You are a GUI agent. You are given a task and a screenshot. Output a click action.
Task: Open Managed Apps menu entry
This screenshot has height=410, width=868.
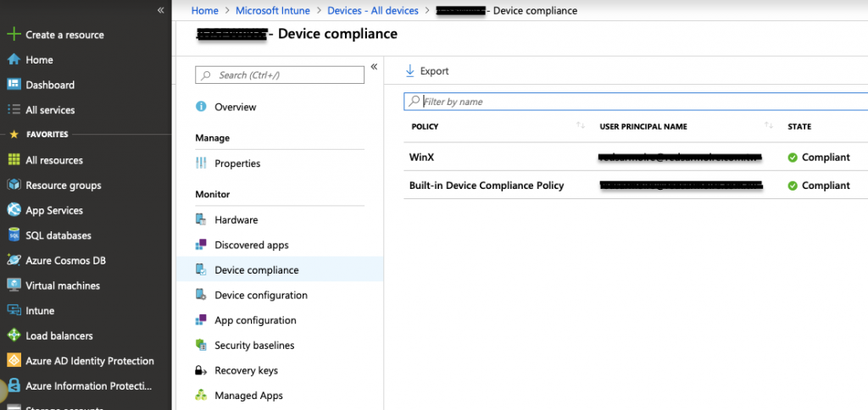pyautogui.click(x=248, y=396)
